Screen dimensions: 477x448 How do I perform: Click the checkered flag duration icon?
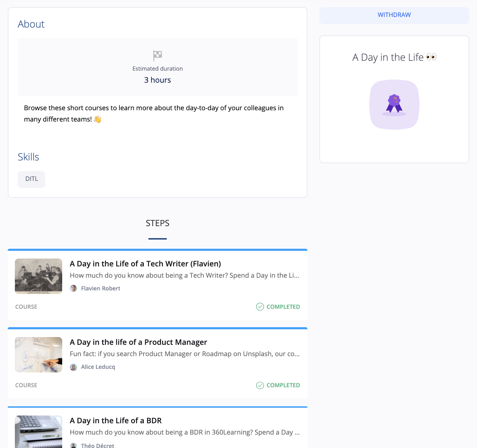pos(158,55)
